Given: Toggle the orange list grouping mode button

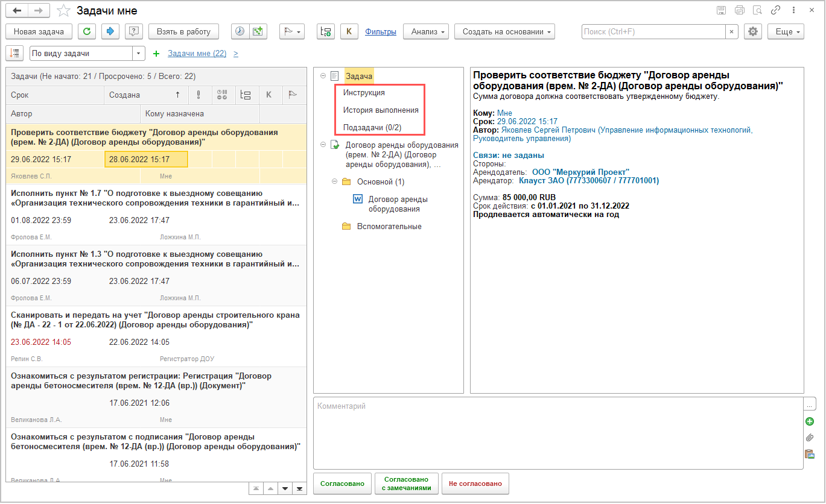Looking at the screenshot, I should click(x=14, y=53).
